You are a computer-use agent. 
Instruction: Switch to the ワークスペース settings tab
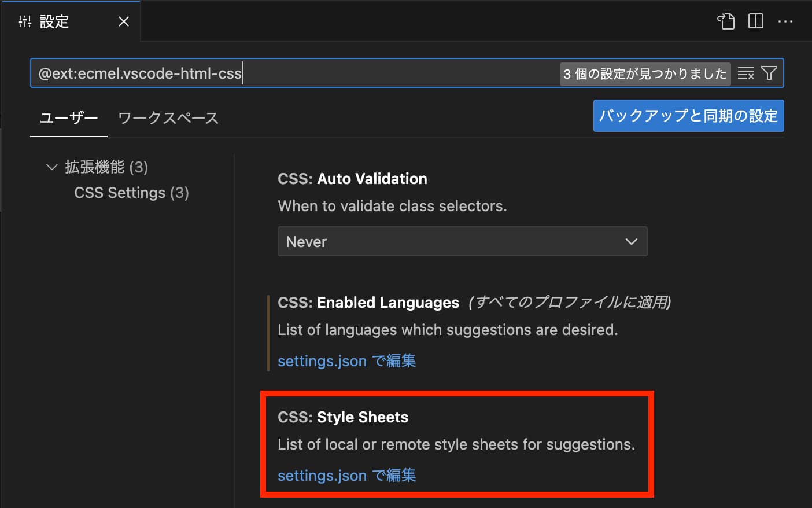[168, 118]
